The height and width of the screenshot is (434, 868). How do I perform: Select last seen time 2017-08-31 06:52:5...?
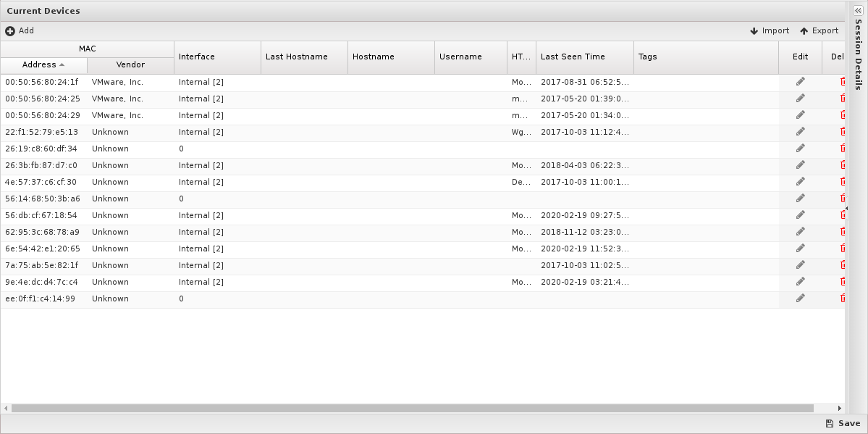(x=585, y=82)
